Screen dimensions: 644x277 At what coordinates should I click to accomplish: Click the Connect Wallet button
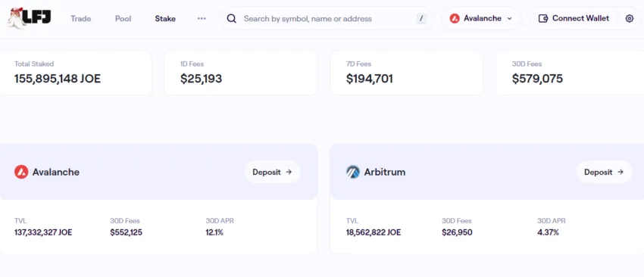(574, 18)
